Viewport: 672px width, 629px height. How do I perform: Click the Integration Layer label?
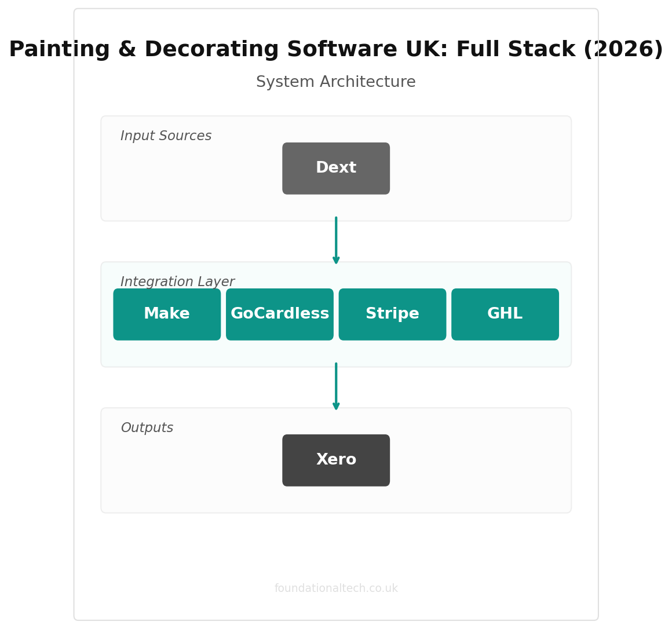pos(177,281)
